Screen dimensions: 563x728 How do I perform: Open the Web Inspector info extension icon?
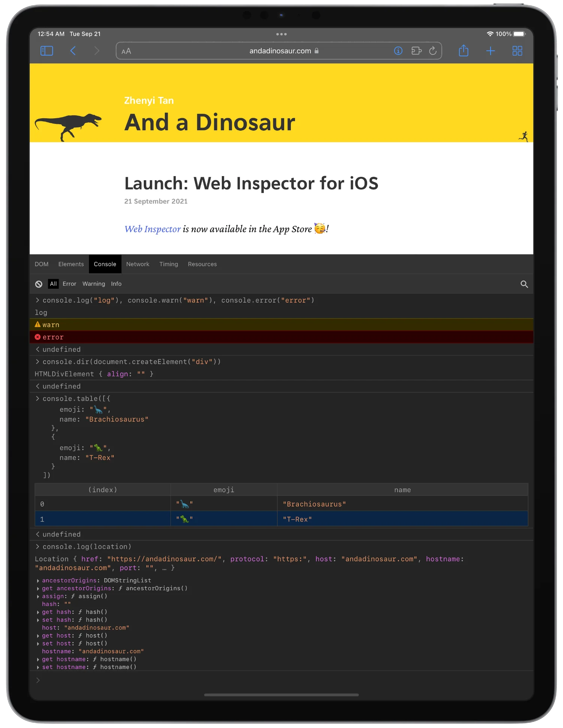click(398, 51)
